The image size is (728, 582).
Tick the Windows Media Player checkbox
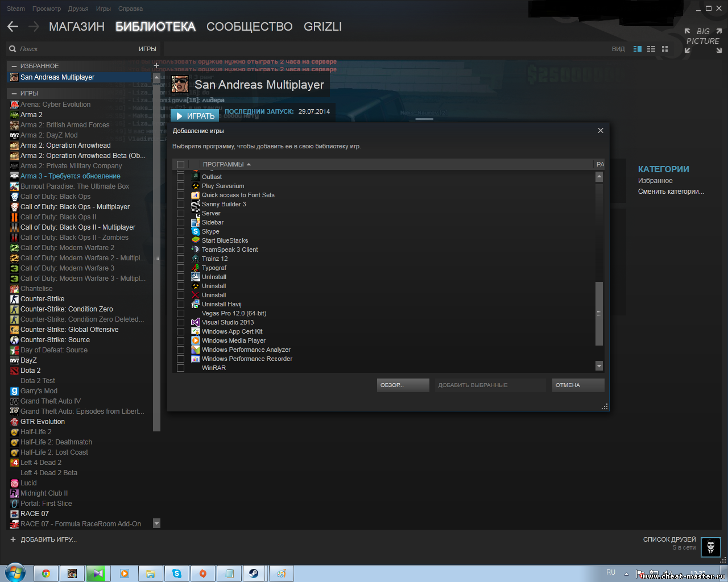[x=180, y=341]
